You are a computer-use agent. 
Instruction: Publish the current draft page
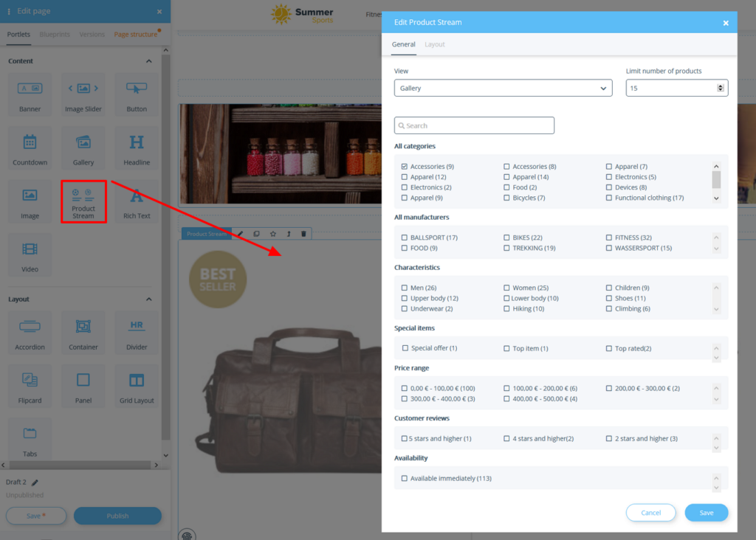[x=117, y=516]
